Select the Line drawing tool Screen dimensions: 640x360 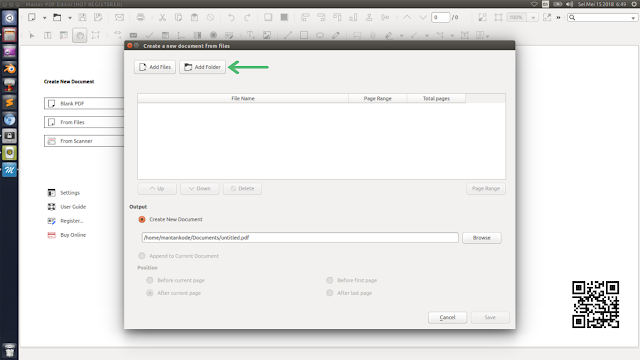(x=288, y=35)
